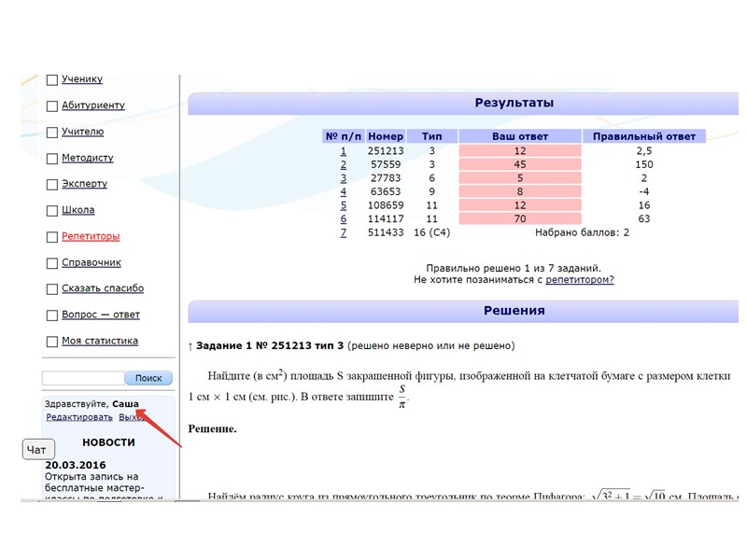
Task: Tick the checkbox next to Моя статистика
Action: tap(52, 342)
